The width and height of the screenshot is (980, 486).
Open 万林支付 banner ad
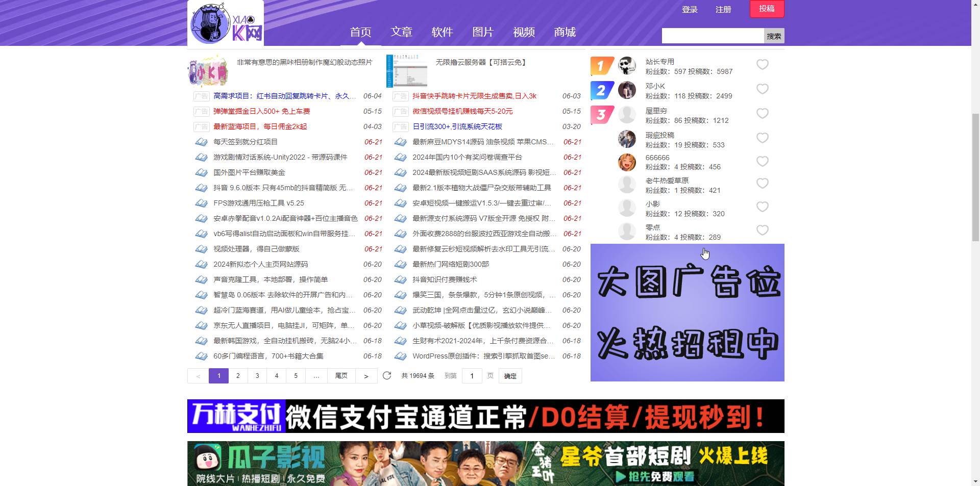[485, 416]
